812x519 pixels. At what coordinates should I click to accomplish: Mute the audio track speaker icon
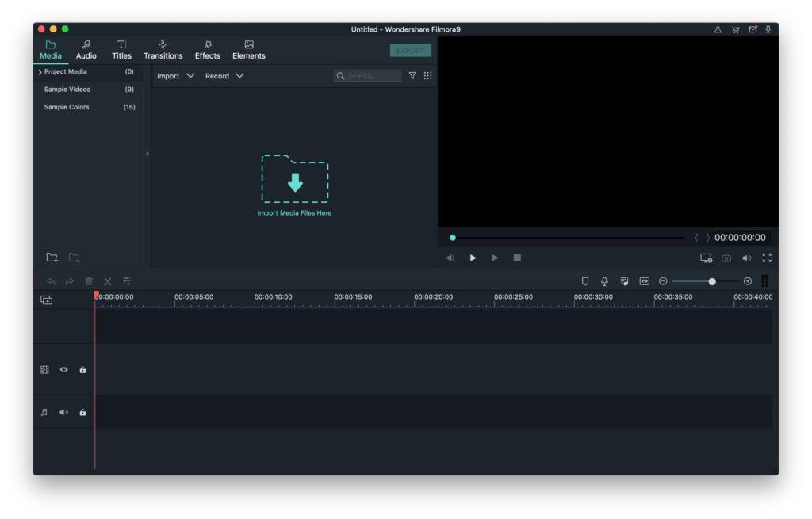click(x=64, y=413)
